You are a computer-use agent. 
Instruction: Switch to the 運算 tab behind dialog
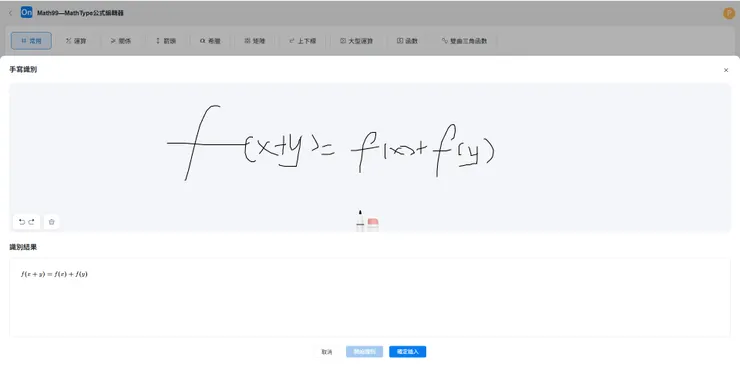[x=76, y=41]
